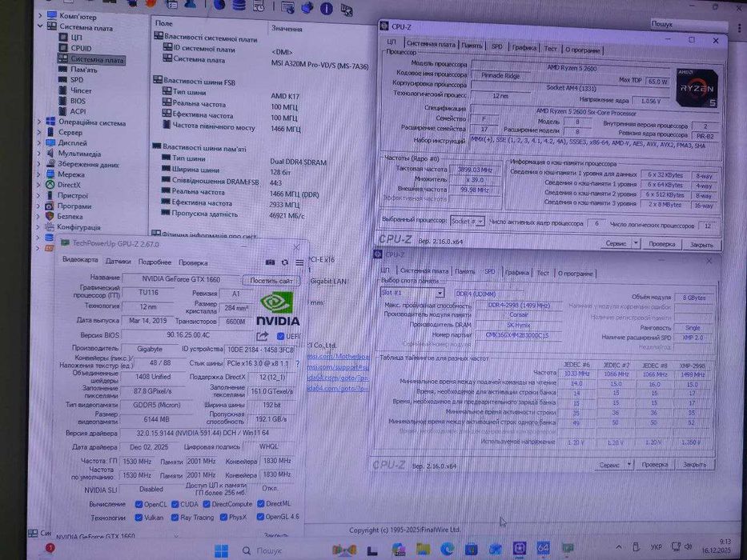Open File Explorer from the taskbar

[x=423, y=549]
